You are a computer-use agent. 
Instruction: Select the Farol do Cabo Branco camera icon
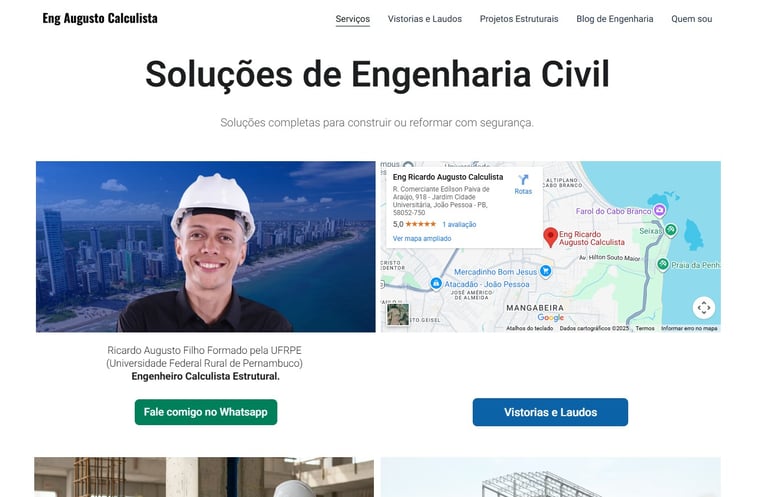(x=660, y=211)
